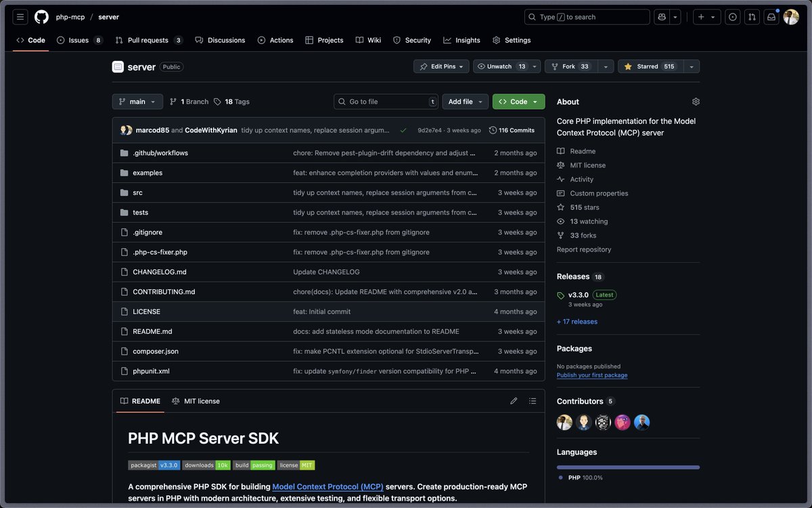Viewport: 812px width, 508px height.
Task: Open the Model Context Protocol (MCP) link
Action: pos(328,487)
